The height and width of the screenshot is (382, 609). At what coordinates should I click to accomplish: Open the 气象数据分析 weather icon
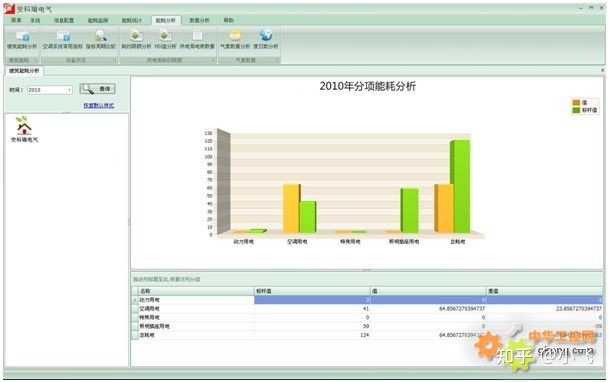(235, 39)
